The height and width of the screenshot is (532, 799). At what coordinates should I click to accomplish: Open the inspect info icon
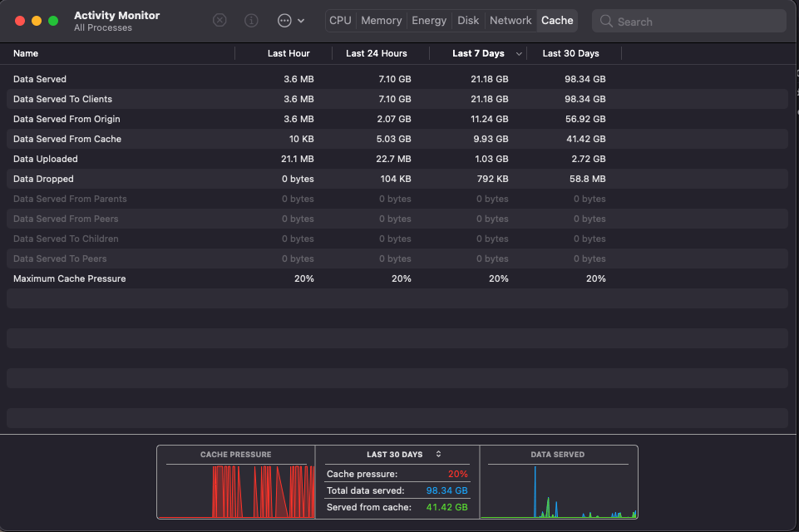[251, 20]
